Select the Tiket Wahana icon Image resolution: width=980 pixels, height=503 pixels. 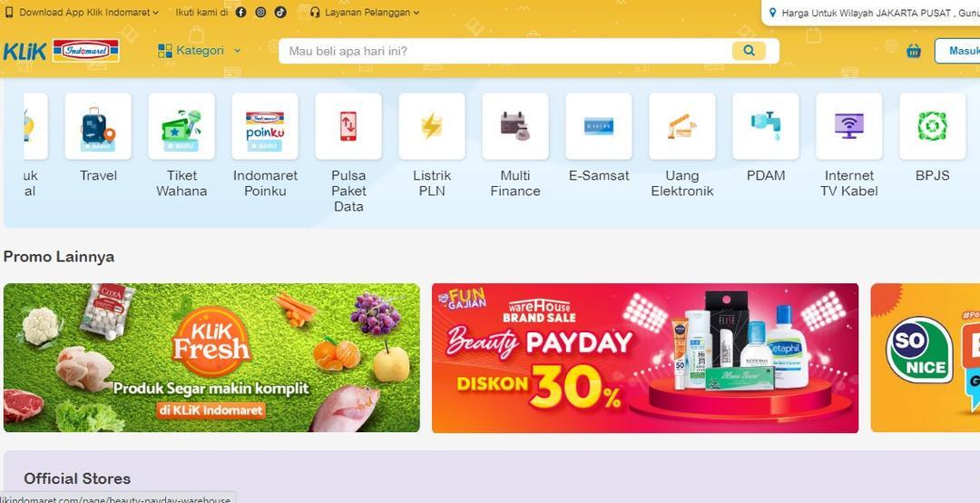(x=181, y=126)
